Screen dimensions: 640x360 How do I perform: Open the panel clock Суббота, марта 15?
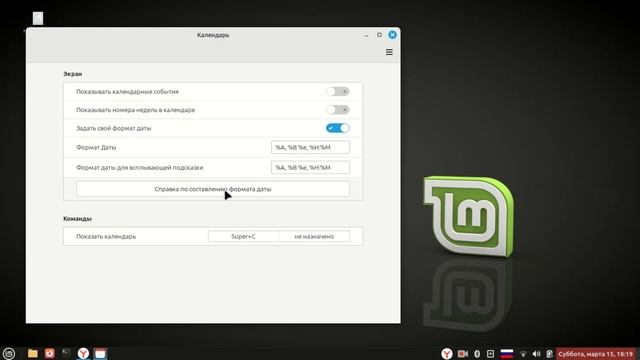click(596, 354)
